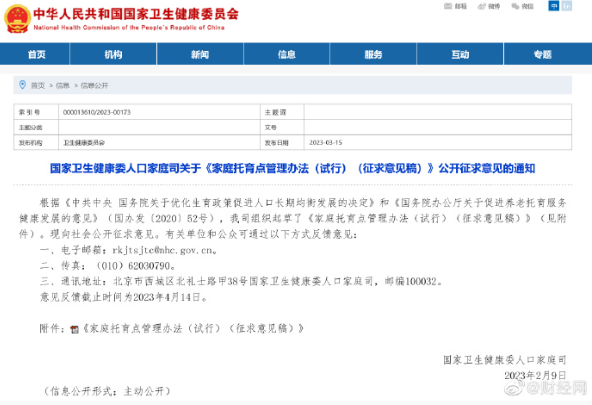Click the 索引号 label cell

click(x=36, y=112)
